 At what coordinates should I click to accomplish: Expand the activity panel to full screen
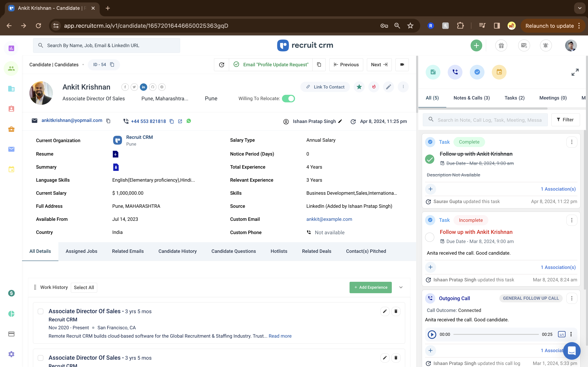(575, 72)
